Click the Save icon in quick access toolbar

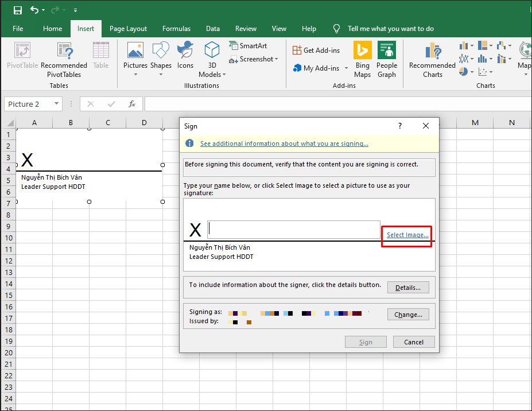pos(18,10)
